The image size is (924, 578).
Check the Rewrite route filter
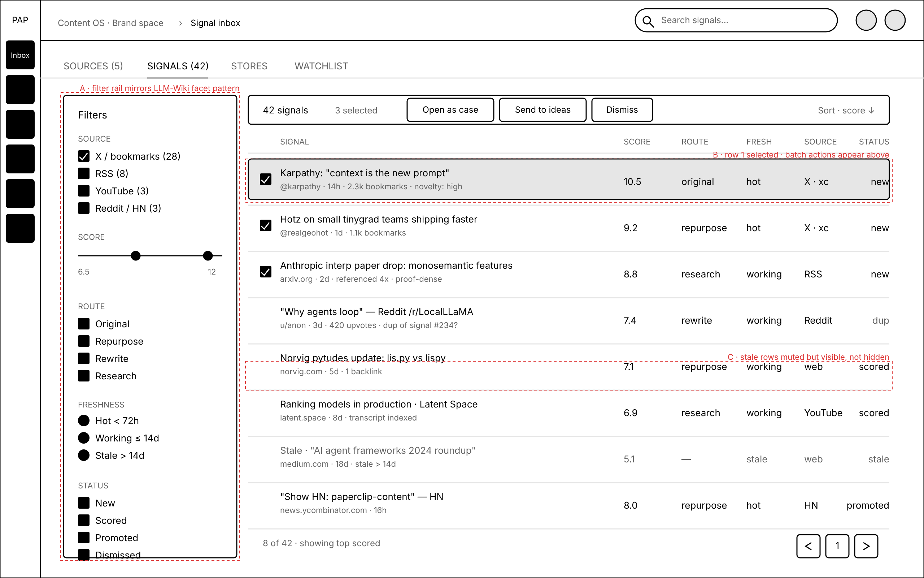[x=84, y=359]
